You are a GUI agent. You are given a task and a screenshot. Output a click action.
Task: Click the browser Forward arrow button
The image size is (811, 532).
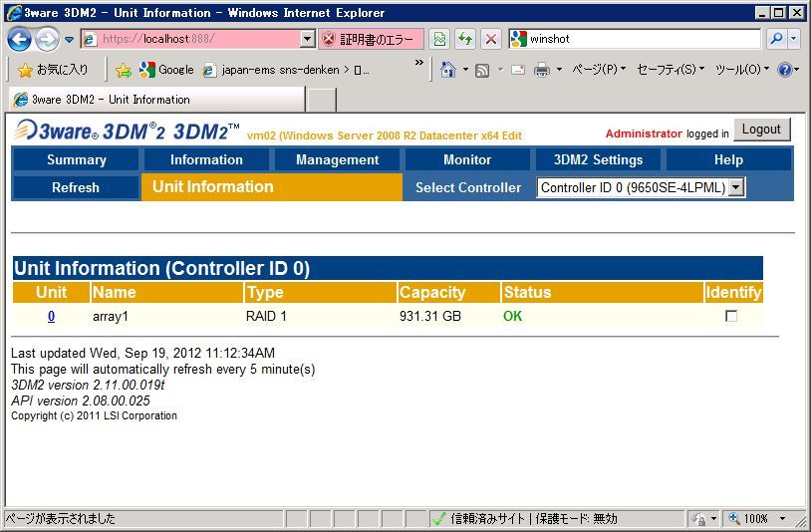click(47, 39)
